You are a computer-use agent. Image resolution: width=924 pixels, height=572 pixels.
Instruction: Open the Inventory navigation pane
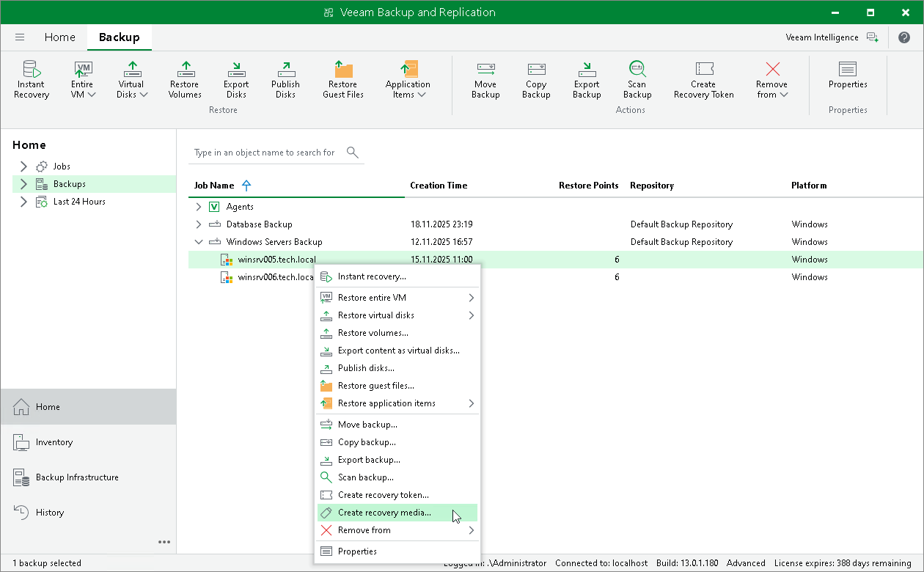click(88, 442)
